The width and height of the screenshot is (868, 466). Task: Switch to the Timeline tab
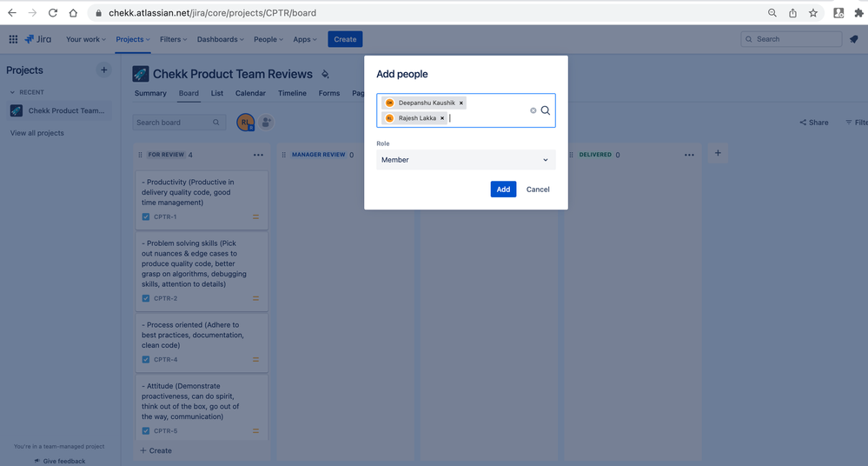click(292, 93)
